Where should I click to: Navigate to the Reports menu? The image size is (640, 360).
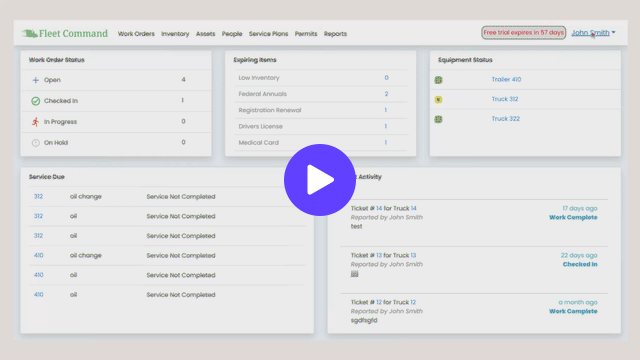tap(335, 34)
